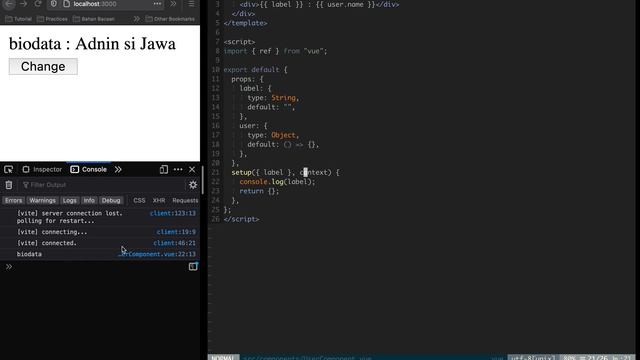Image resolution: width=640 pixels, height=360 pixels.
Task: Toggle the Requests filter
Action: (x=185, y=200)
